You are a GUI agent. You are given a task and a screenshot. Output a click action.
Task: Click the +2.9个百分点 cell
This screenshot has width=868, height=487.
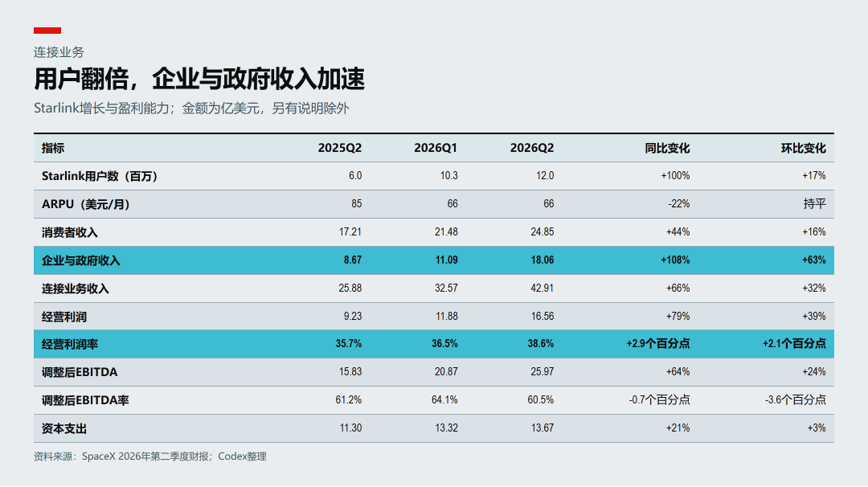(658, 344)
